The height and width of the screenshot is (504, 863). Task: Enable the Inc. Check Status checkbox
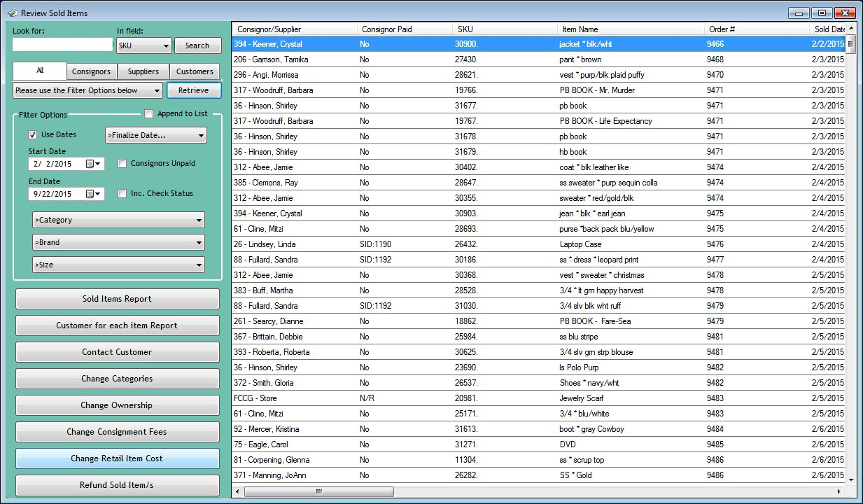[x=122, y=194]
